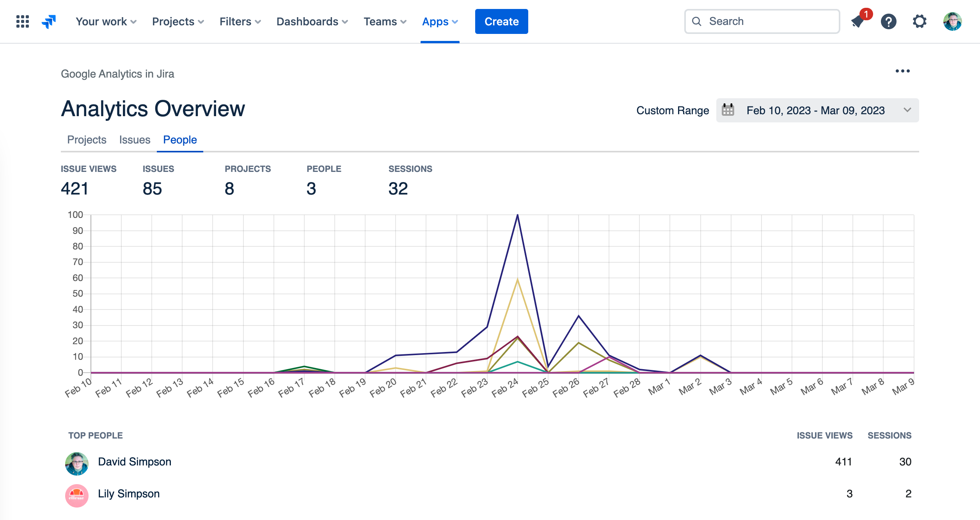Open the notifications bell icon
980x520 pixels.
point(858,21)
